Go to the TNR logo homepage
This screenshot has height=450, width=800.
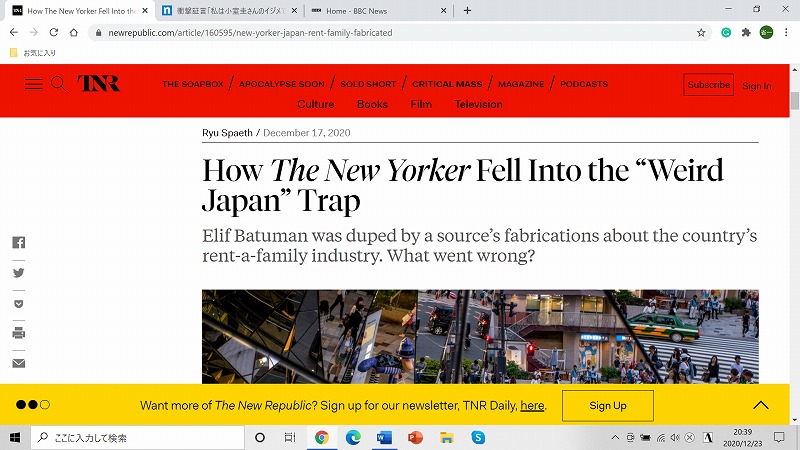pos(98,83)
